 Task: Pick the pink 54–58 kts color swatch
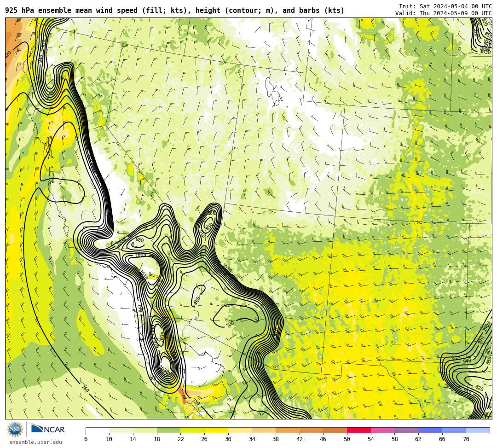click(x=382, y=430)
